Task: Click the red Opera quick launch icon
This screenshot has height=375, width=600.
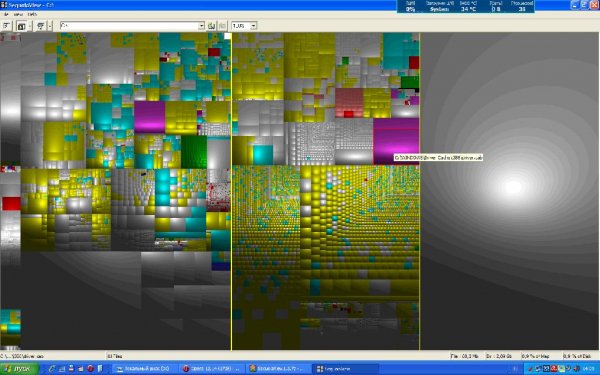Action: (90, 368)
